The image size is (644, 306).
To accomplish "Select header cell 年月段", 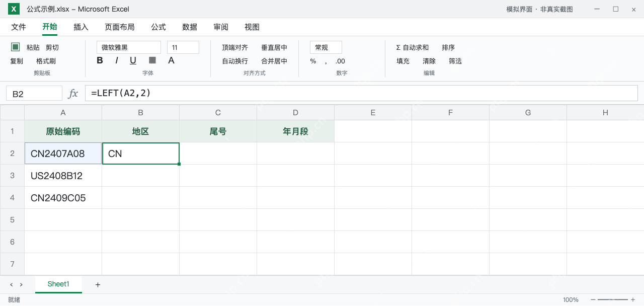I will (296, 131).
